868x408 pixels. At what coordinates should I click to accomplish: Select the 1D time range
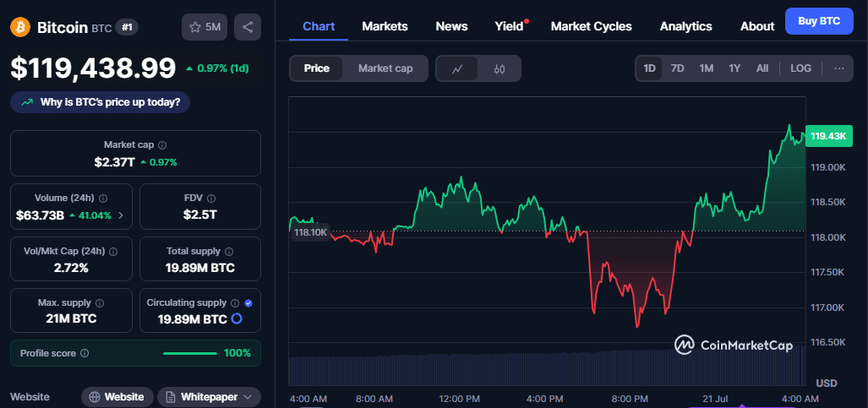tap(649, 68)
